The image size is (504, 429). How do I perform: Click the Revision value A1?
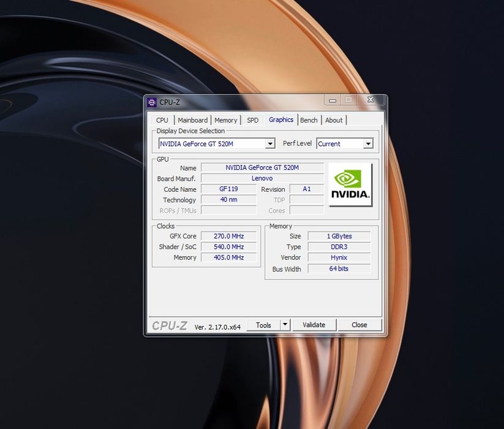pyautogui.click(x=307, y=189)
